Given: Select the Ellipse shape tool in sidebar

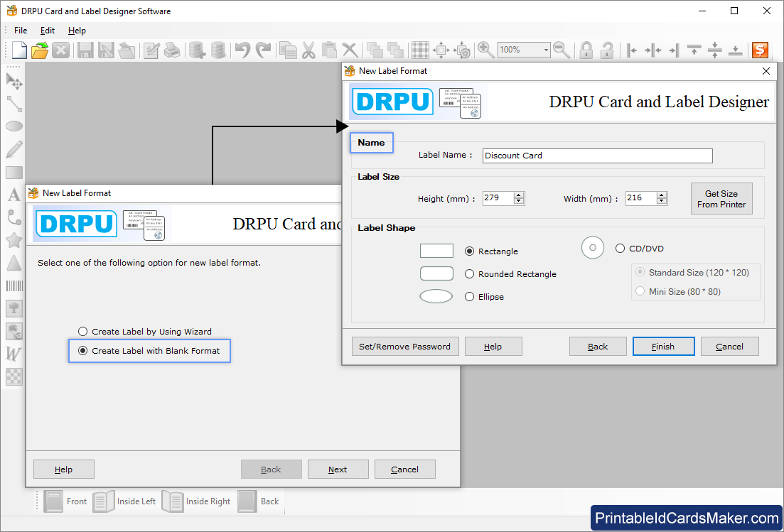Looking at the screenshot, I should [14, 126].
